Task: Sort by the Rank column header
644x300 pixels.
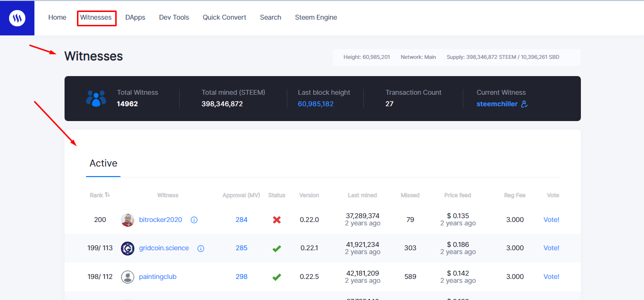Action: 100,195
